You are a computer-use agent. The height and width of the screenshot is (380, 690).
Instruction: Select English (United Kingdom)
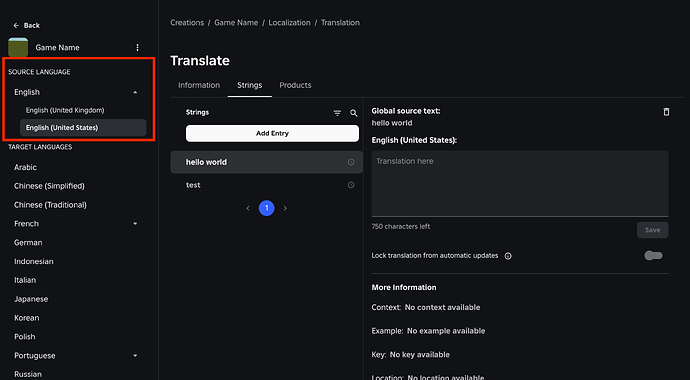65,110
